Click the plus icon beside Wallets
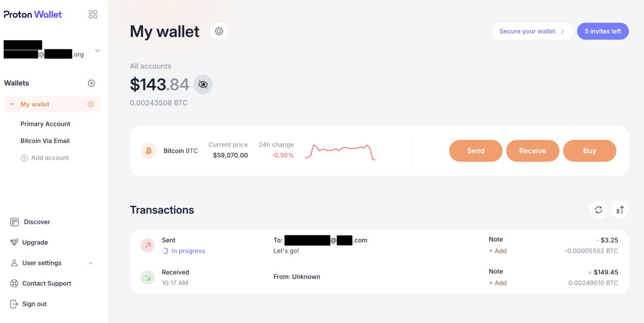644x323 pixels. [x=91, y=83]
